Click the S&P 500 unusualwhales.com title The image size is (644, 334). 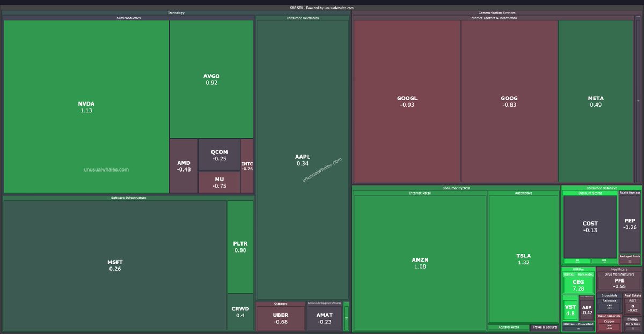[x=321, y=8]
